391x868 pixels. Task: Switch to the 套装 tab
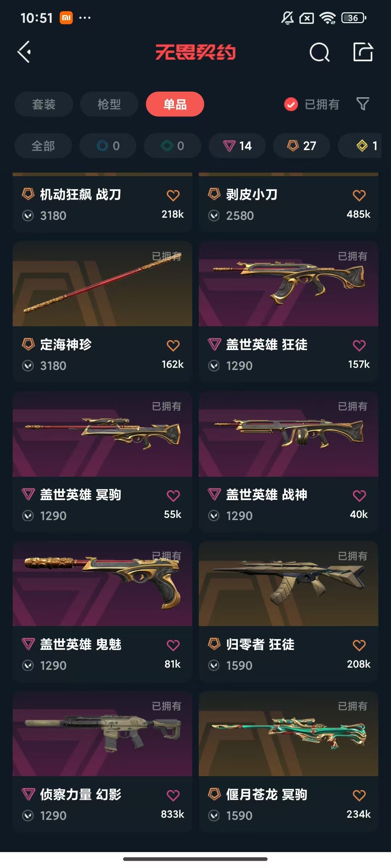44,104
